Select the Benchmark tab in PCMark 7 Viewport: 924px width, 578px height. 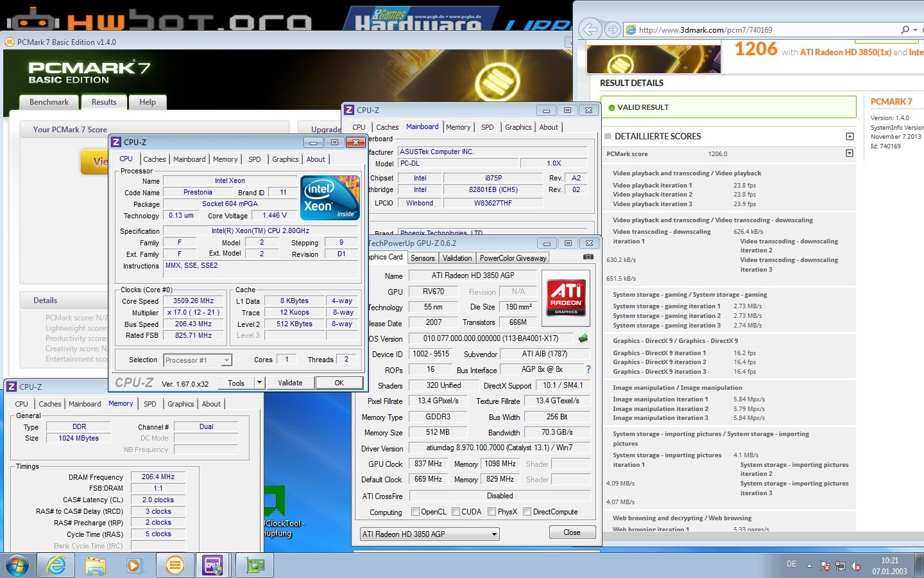coord(49,102)
